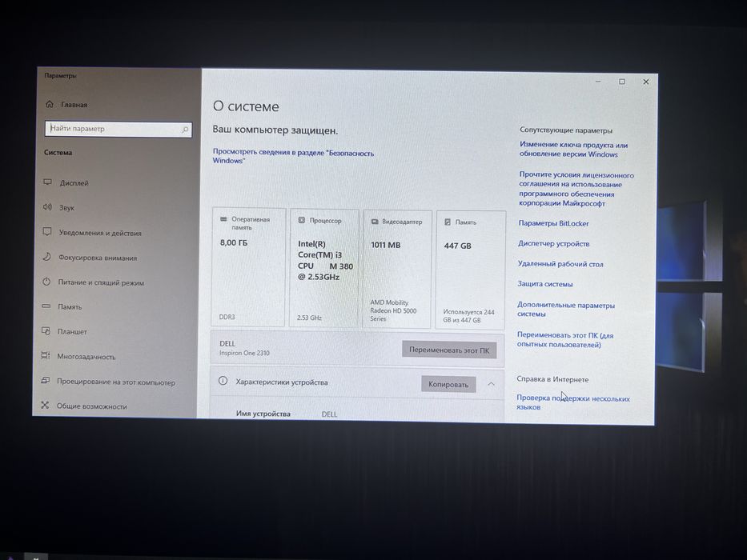Image resolution: width=747 pixels, height=560 pixels.
Task: Open Проверка поддержки нескольких языков link
Action: click(x=573, y=402)
